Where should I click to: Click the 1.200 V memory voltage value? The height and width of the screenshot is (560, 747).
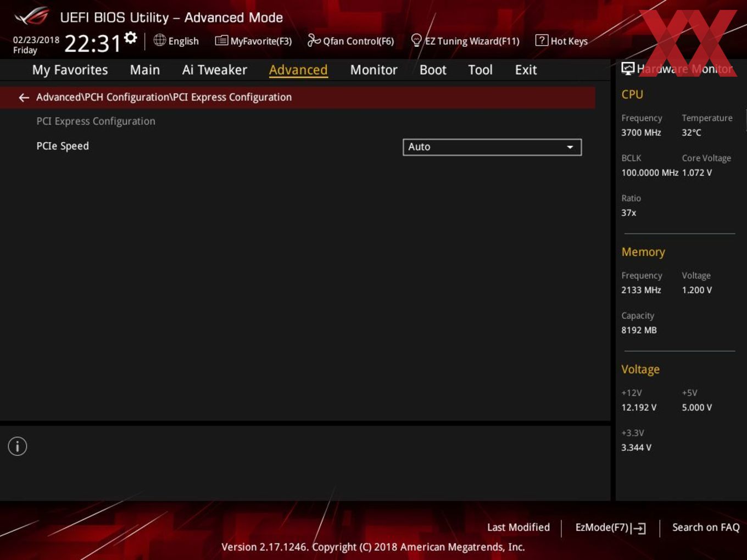pyautogui.click(x=697, y=290)
